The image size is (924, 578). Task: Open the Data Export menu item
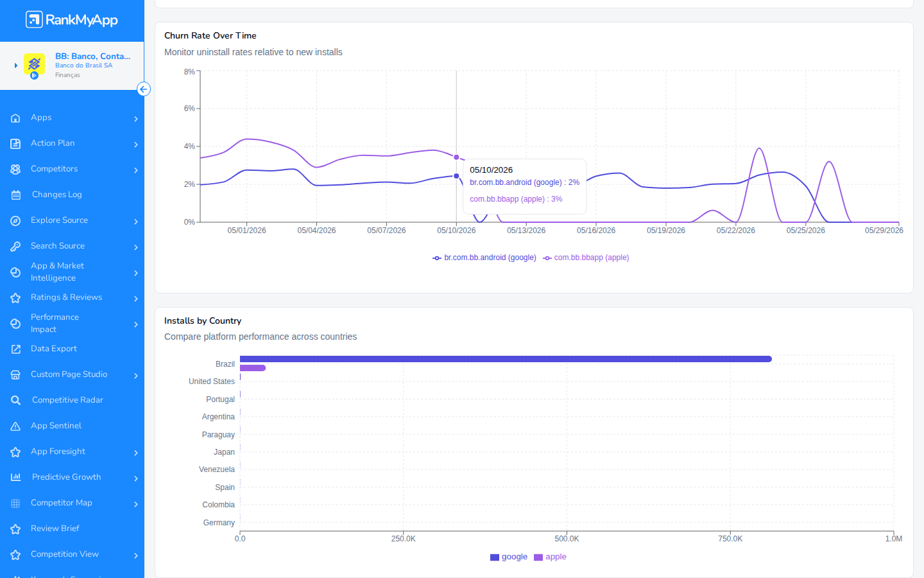[x=72, y=349]
